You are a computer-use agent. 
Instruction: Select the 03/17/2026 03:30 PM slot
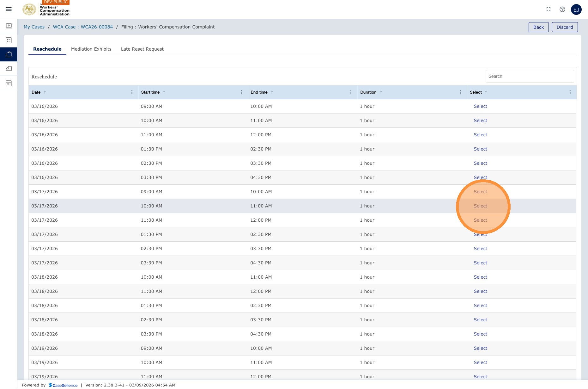tap(481, 263)
